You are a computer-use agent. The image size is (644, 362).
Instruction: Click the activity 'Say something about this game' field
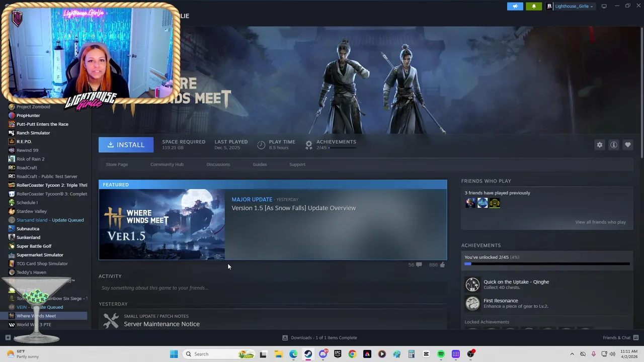273,288
